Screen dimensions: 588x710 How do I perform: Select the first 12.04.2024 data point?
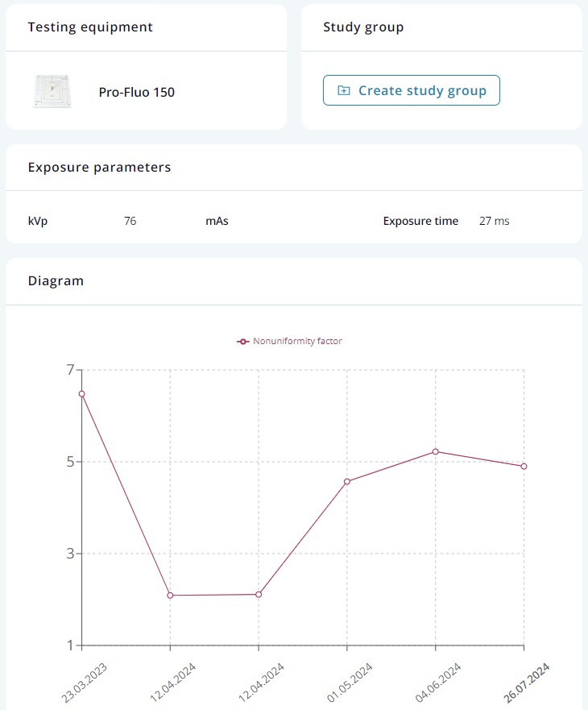pyautogui.click(x=170, y=595)
